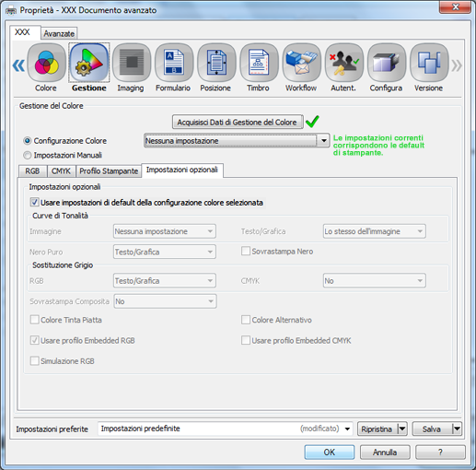Uncheck Usare impostazioni di default checkbox
476x470 pixels.
point(34,203)
